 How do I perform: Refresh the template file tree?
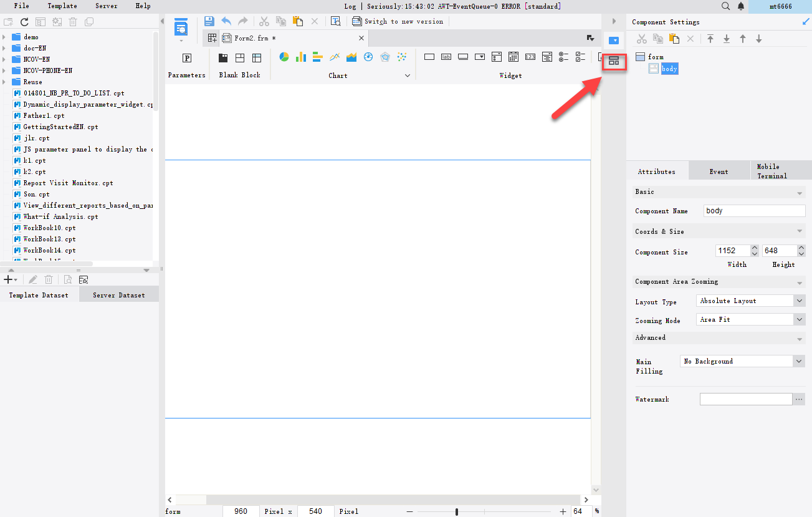pyautogui.click(x=25, y=22)
